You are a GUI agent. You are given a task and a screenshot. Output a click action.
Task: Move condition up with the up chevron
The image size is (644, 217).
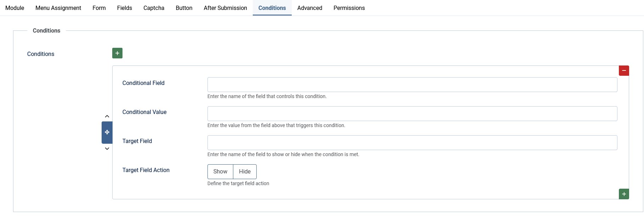(107, 116)
